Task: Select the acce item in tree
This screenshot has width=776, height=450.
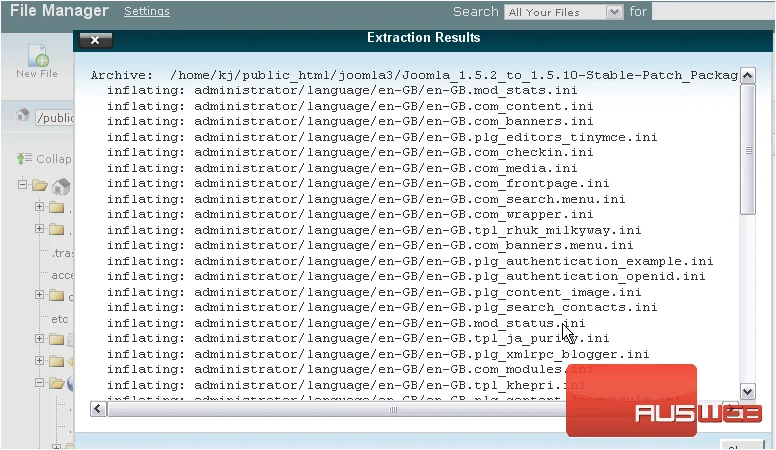Action: coord(62,275)
